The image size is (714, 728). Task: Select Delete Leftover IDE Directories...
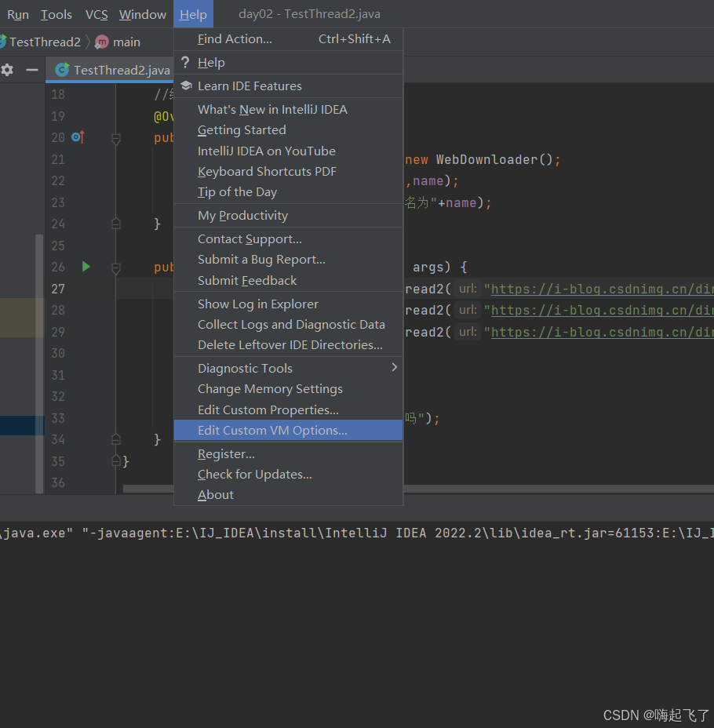click(288, 345)
